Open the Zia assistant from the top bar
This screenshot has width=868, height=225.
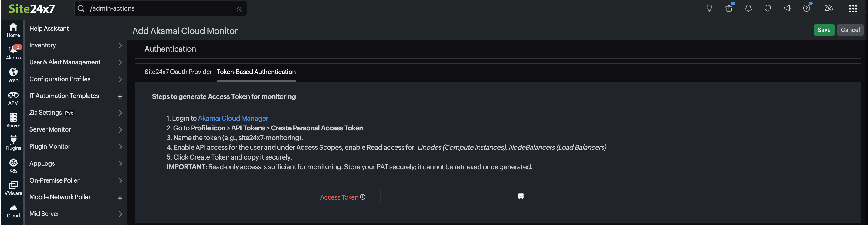coord(829,8)
